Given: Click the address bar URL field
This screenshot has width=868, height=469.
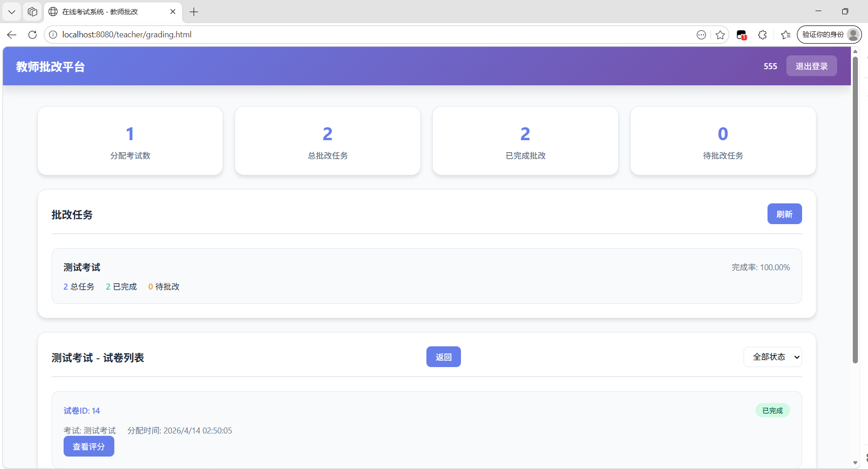Looking at the screenshot, I should tap(369, 35).
